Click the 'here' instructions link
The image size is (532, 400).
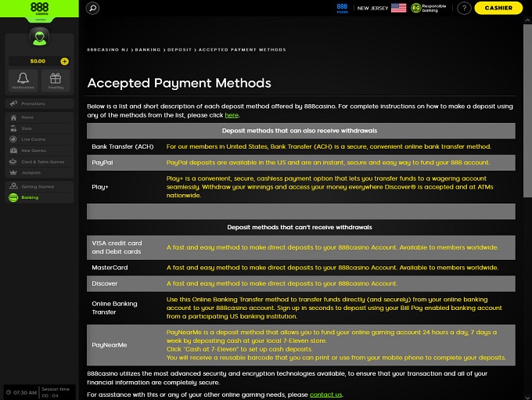point(232,115)
